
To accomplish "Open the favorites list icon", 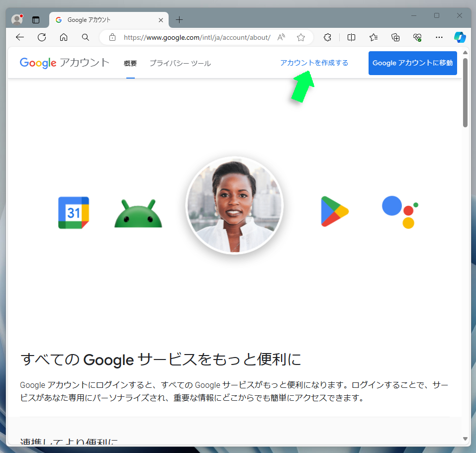I will (x=374, y=37).
